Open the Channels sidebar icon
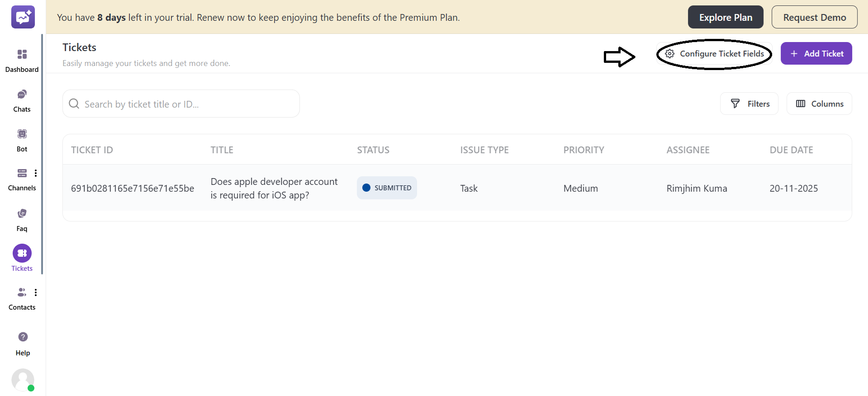 pos(22,173)
